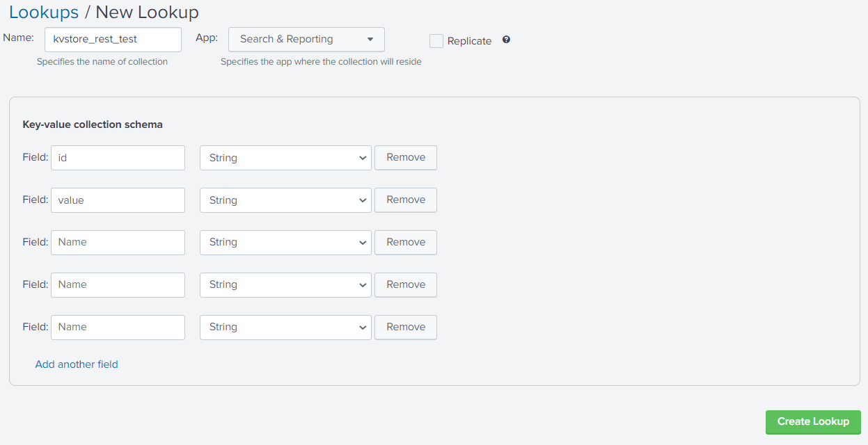Viewport: 868px width, 445px height.
Task: Choose Search & Reporting app dropdown
Action: (306, 39)
